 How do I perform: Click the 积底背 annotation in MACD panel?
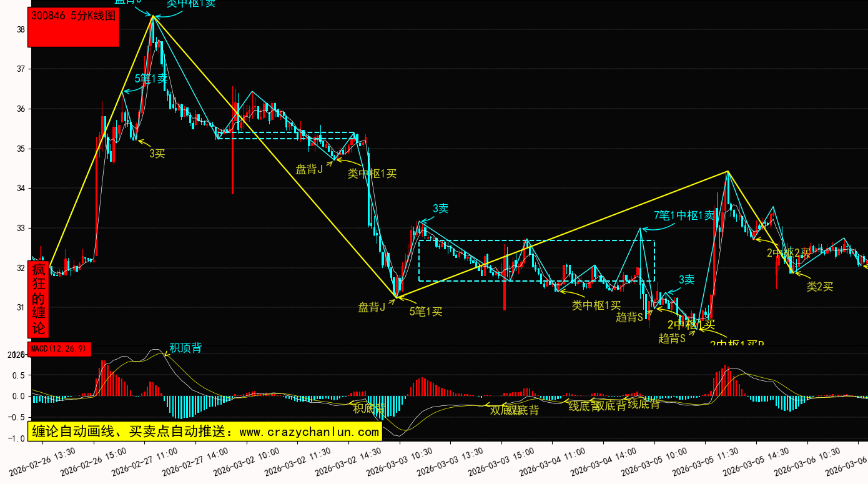[368, 408]
